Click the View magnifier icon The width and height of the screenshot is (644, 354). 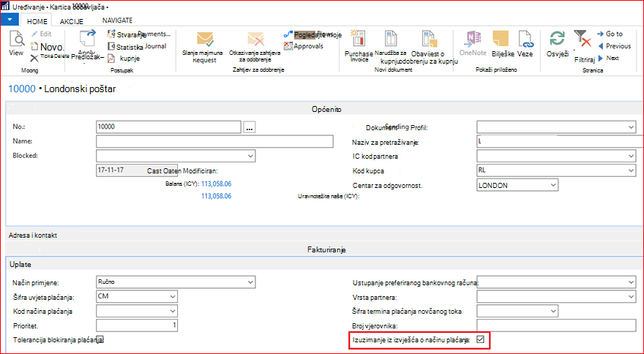point(16,39)
